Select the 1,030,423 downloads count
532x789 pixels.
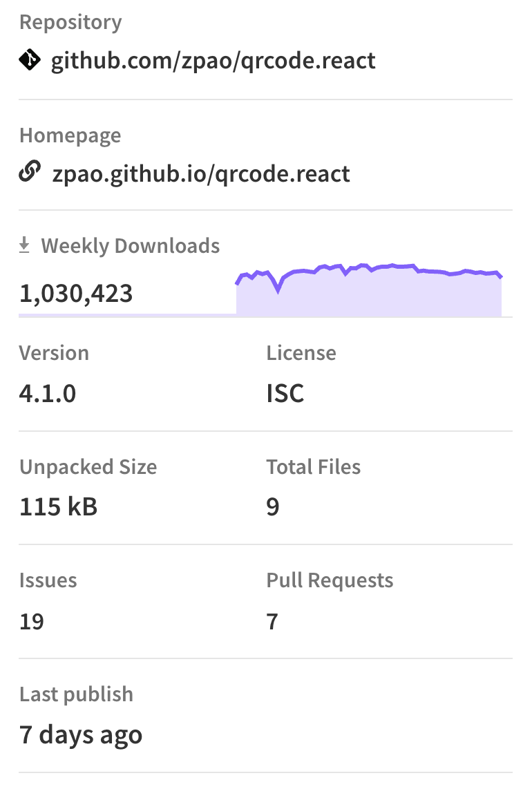pyautogui.click(x=76, y=294)
